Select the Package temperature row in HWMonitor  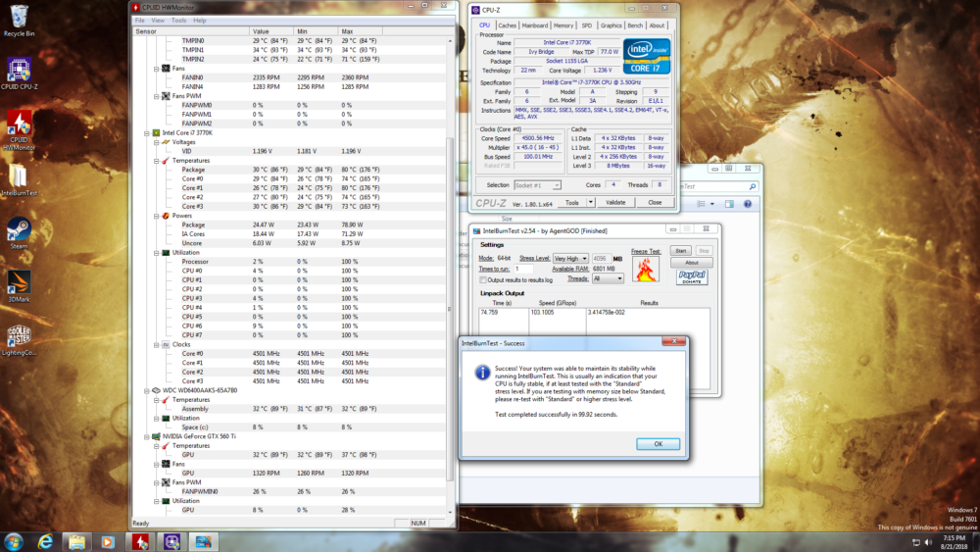point(291,170)
